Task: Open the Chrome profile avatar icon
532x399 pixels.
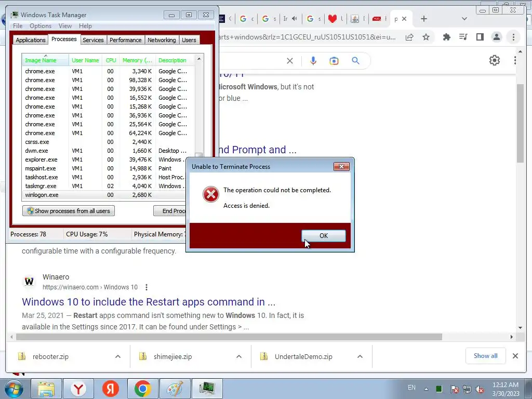Action: [496, 37]
